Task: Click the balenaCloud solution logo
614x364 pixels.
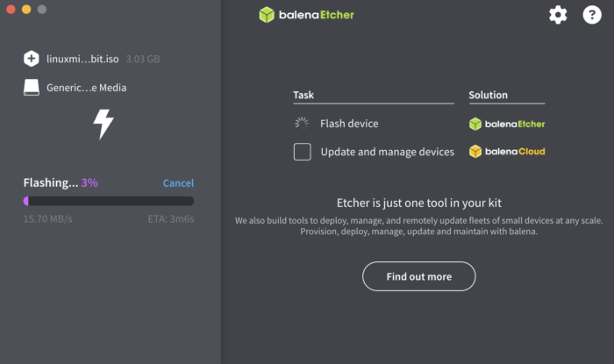Action: [x=507, y=152]
